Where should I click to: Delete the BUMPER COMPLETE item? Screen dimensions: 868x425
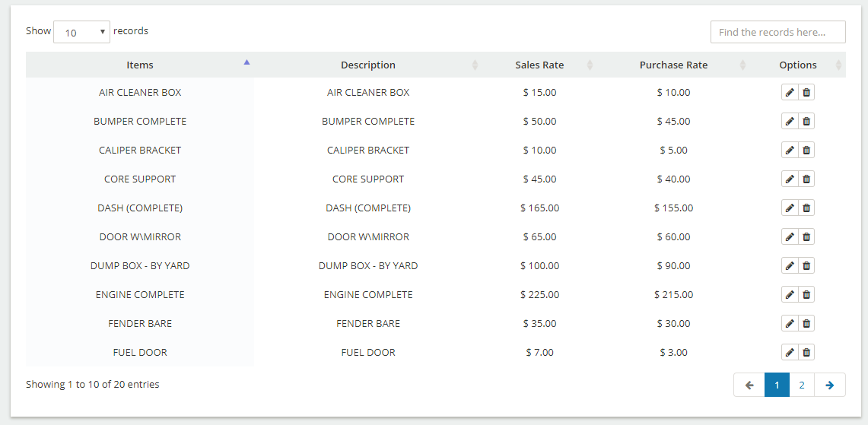point(806,122)
